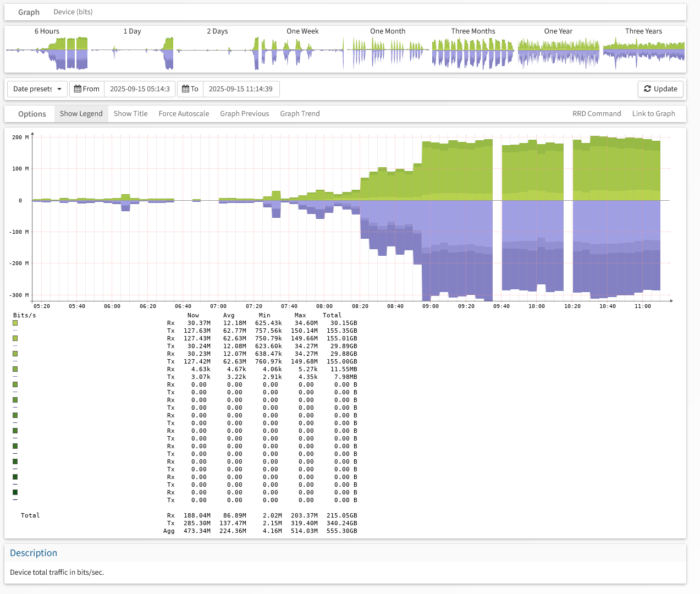Image resolution: width=700 pixels, height=594 pixels.
Task: Toggle the Show Legend option
Action: [81, 114]
